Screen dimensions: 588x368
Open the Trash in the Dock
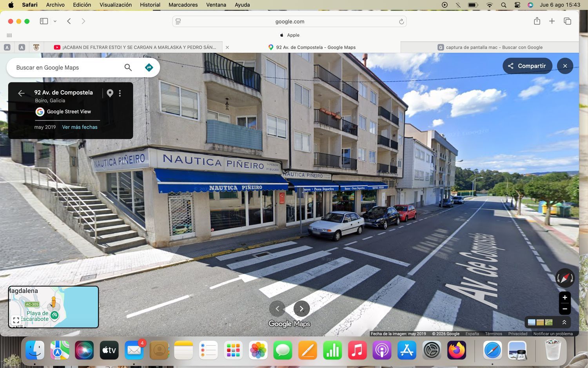click(553, 350)
